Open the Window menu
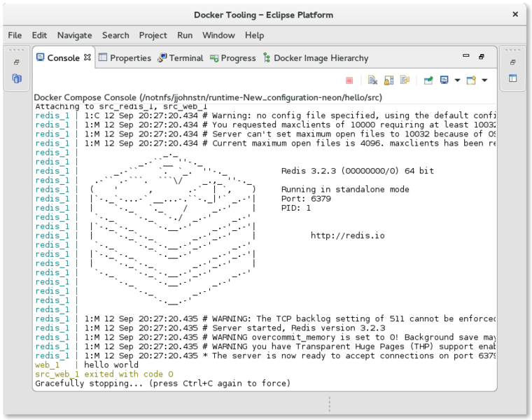This screenshot has width=532, height=420. point(218,35)
